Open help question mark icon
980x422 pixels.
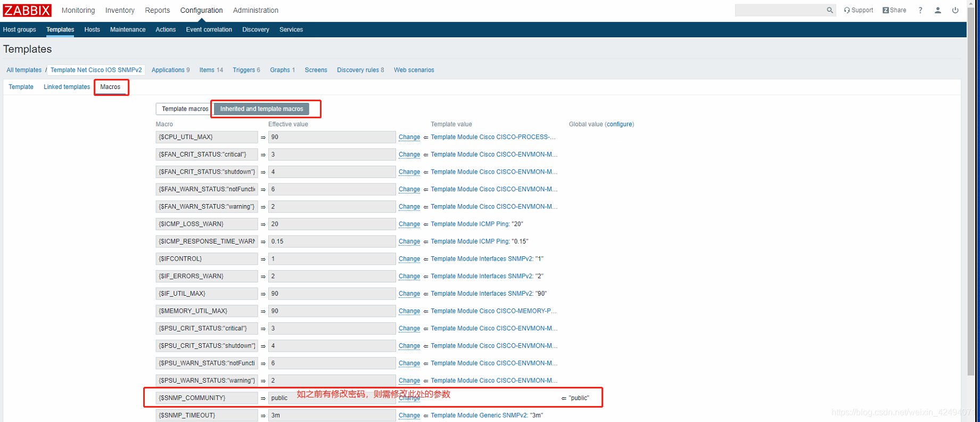pos(920,10)
